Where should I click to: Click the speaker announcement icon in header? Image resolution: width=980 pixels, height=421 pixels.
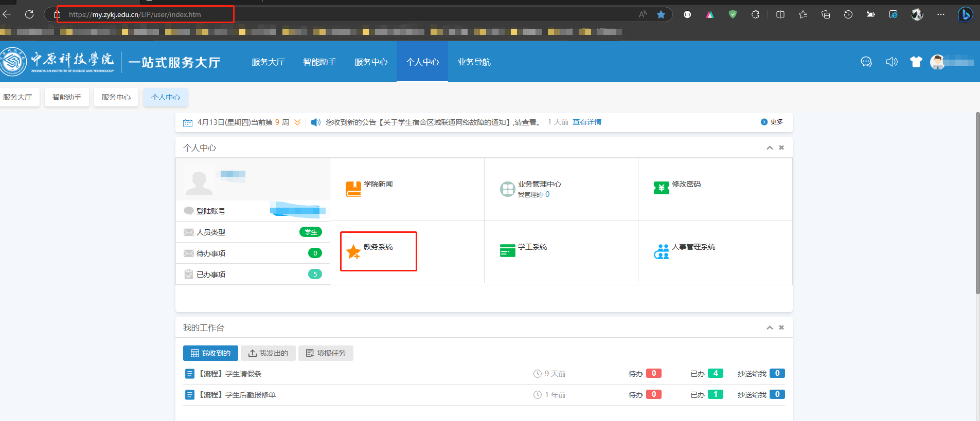tap(892, 62)
